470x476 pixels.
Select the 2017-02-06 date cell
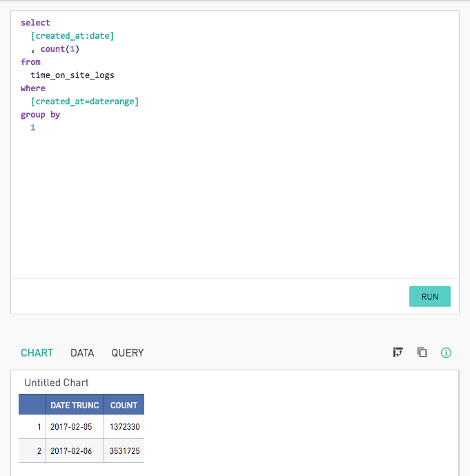click(x=75, y=451)
